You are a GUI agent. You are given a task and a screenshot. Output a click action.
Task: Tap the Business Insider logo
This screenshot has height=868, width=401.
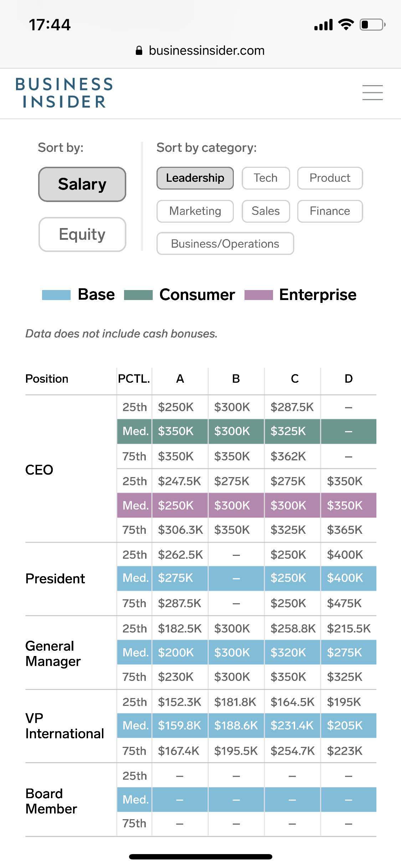point(64,93)
